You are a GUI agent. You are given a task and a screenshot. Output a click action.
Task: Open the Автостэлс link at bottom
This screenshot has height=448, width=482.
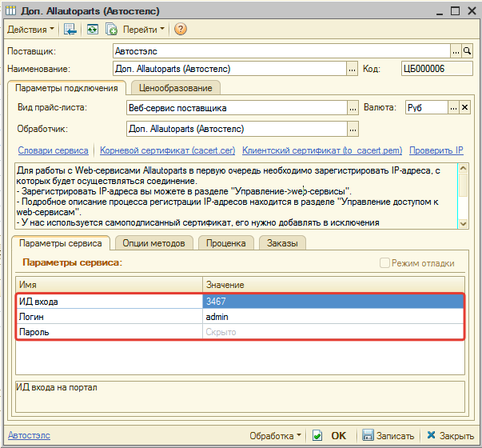(x=29, y=435)
